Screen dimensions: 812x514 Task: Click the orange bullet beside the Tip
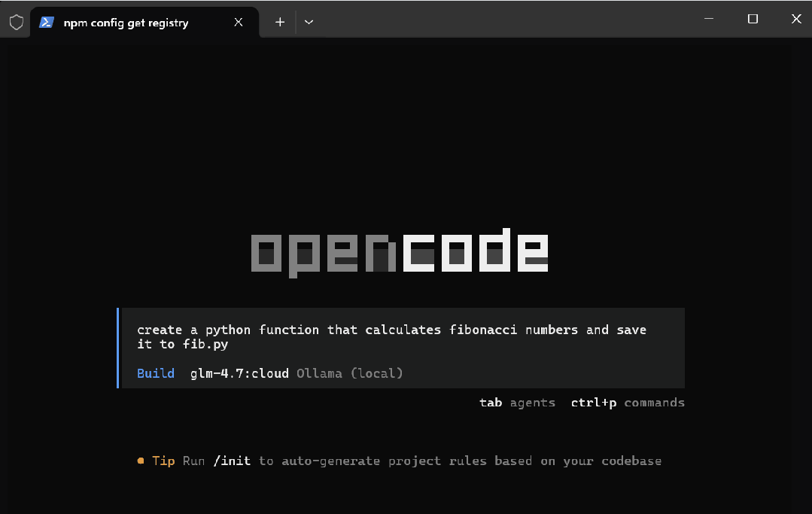[140, 461]
